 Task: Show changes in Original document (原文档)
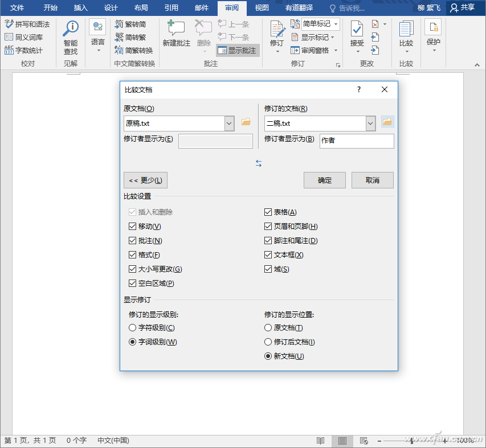pos(268,327)
